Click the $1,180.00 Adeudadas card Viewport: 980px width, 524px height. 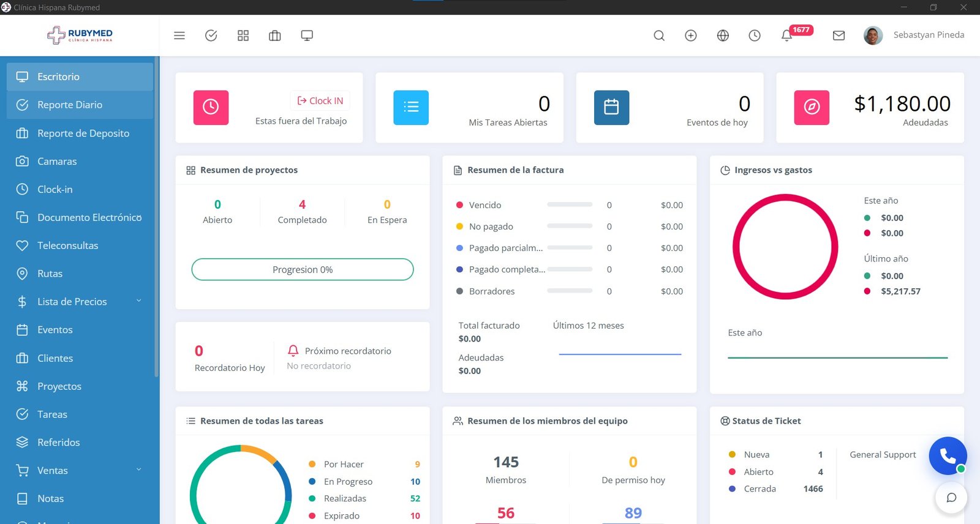870,108
